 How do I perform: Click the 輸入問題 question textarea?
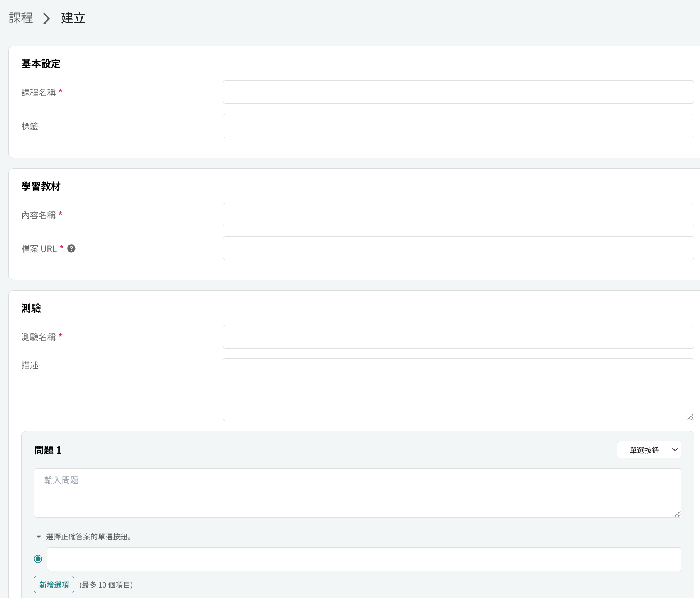pos(357,493)
